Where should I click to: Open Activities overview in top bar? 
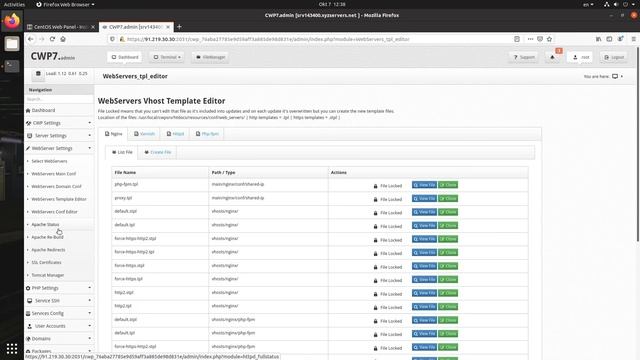[x=14, y=4]
